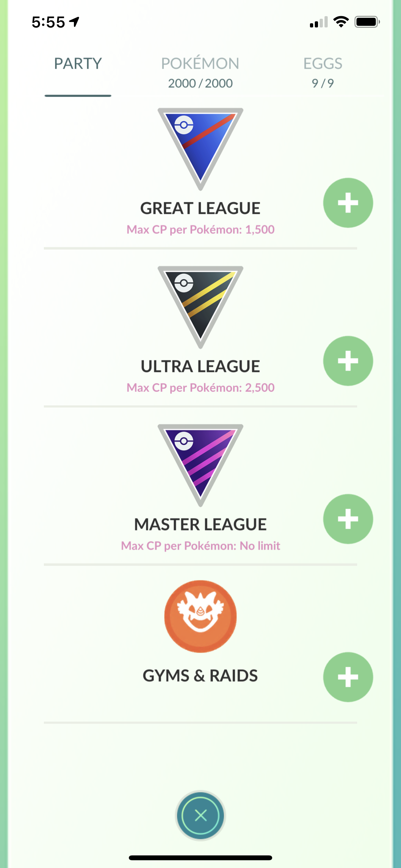Switch to the Eggs tab

click(x=323, y=72)
